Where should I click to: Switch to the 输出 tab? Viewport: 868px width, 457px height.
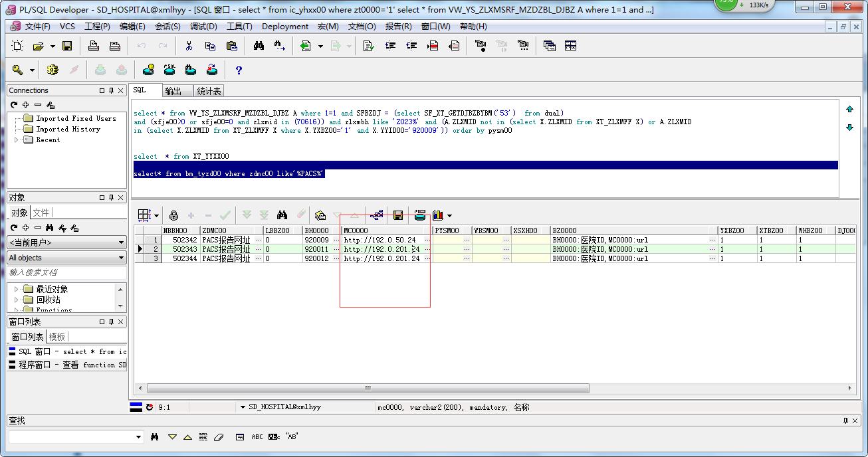click(x=173, y=91)
